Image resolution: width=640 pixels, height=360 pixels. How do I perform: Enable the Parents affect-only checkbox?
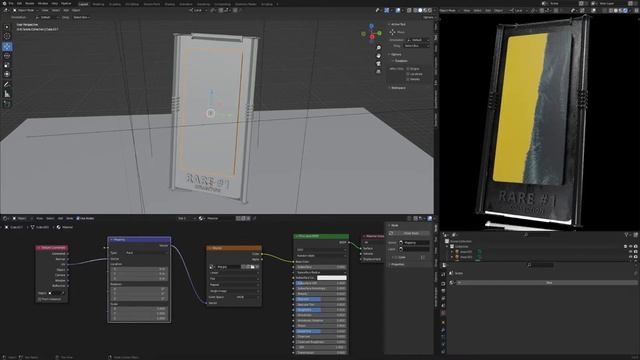tap(408, 79)
